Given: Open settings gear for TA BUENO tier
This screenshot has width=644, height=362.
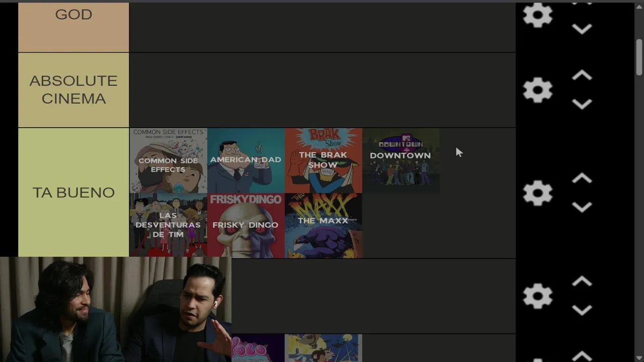Looking at the screenshot, I should pyautogui.click(x=537, y=193).
